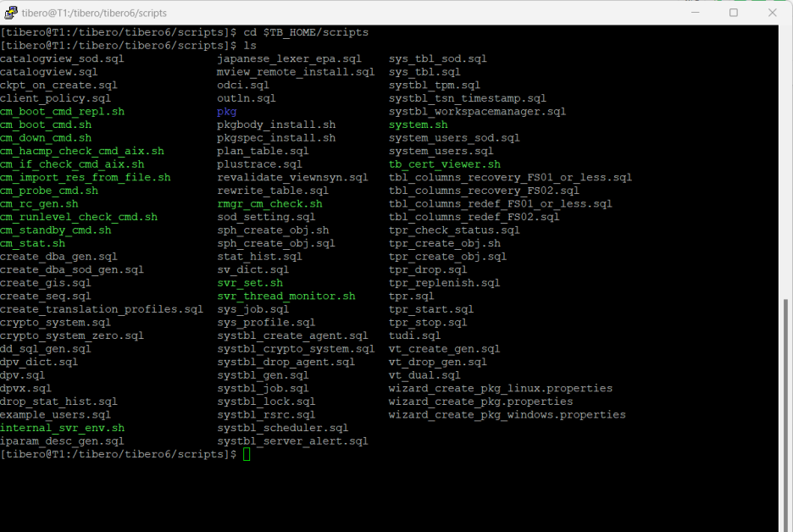
Task: Click script cm_stat.sh
Action: pyautogui.click(x=32, y=243)
